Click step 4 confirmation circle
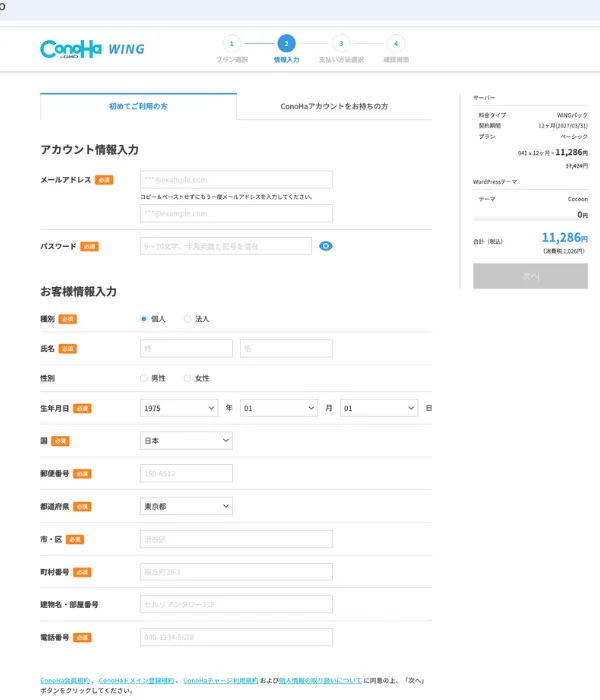The height and width of the screenshot is (700, 600). (x=396, y=43)
